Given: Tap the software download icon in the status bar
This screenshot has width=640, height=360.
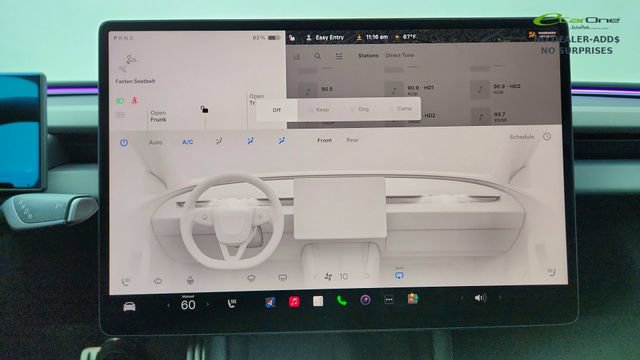Looking at the screenshot, I should tap(359, 37).
